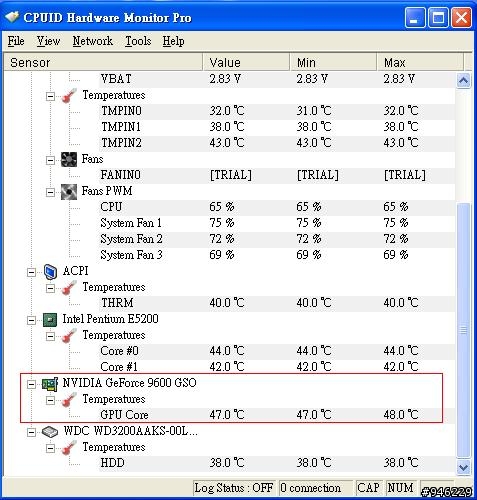
Task: Click the CAP indicator in status bar
Action: [x=368, y=488]
